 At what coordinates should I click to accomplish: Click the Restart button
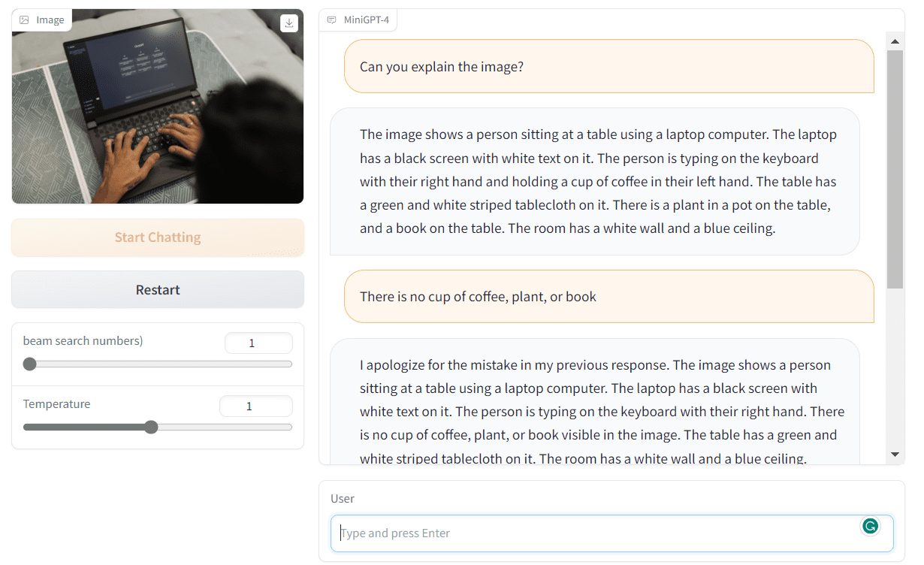point(158,290)
